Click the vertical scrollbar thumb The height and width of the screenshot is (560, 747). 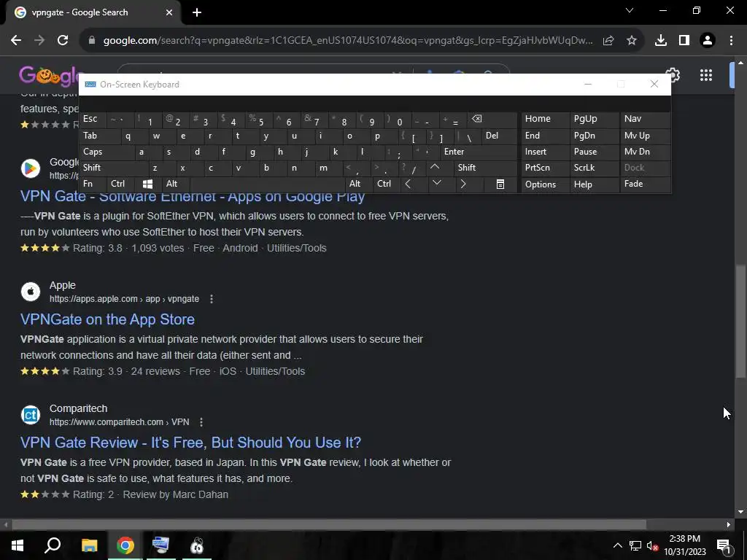point(740,322)
